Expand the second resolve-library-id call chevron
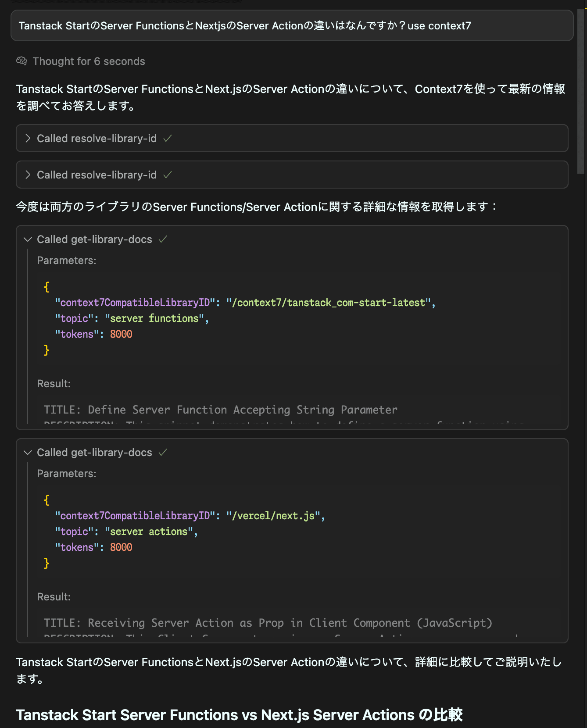Image resolution: width=587 pixels, height=728 pixels. pos(28,175)
